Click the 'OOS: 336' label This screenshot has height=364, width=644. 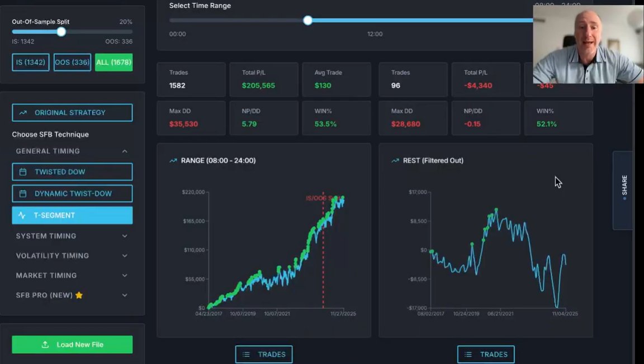pos(119,41)
